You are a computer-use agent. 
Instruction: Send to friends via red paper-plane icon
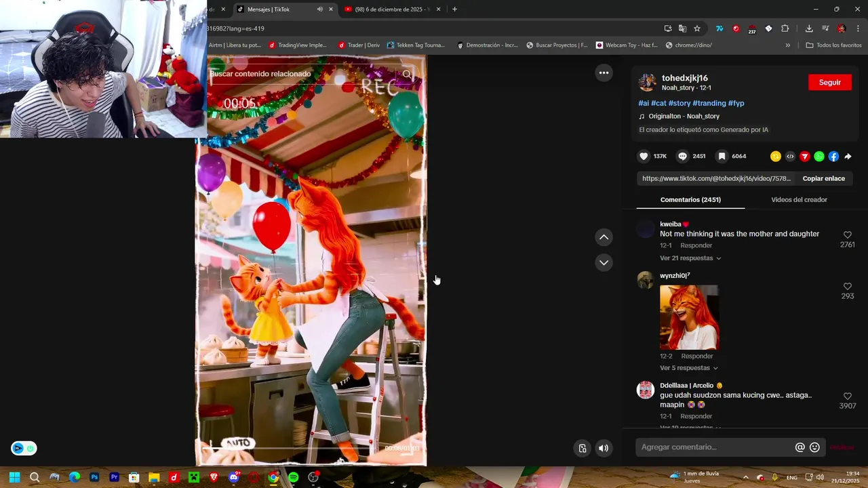coord(805,157)
